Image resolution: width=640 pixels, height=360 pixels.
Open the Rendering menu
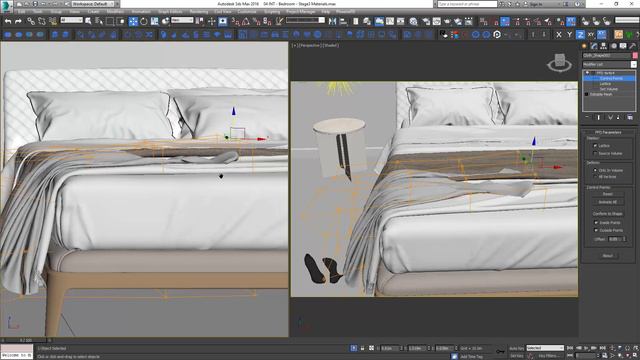199,12
